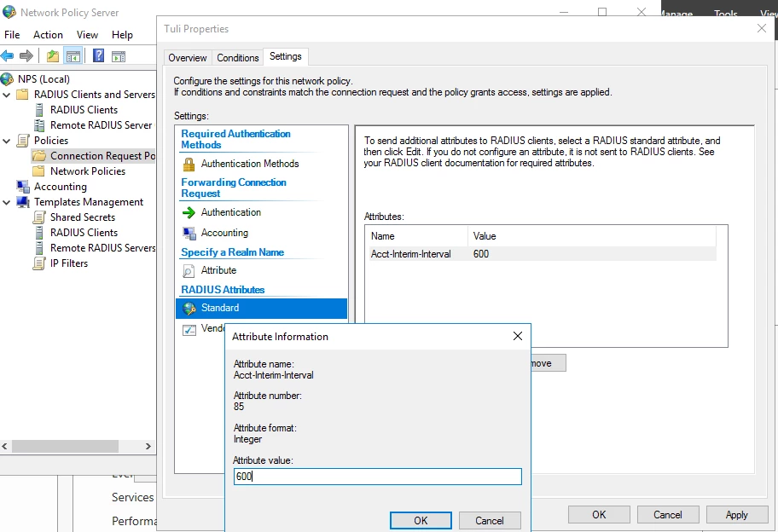Select Standard under RADIUS Attributes
The image size is (778, 532).
coord(262,308)
